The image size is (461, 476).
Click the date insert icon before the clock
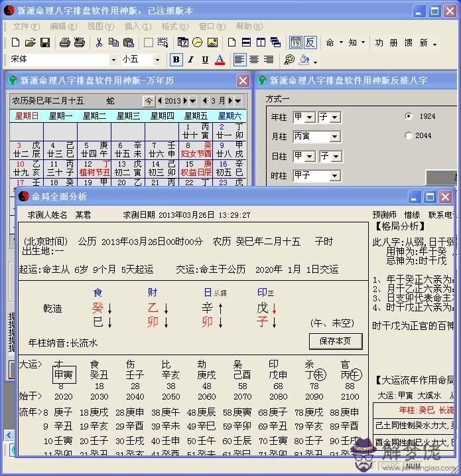coord(183,42)
